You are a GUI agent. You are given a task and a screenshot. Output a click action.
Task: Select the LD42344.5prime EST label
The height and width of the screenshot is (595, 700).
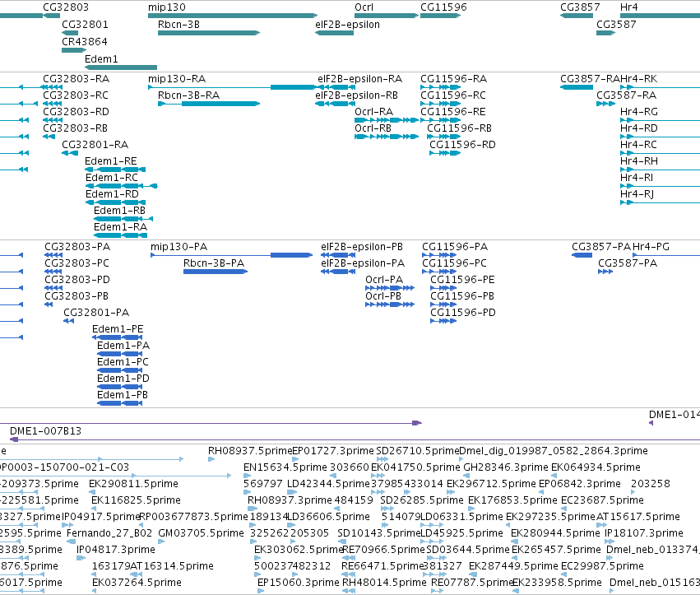[x=328, y=484]
